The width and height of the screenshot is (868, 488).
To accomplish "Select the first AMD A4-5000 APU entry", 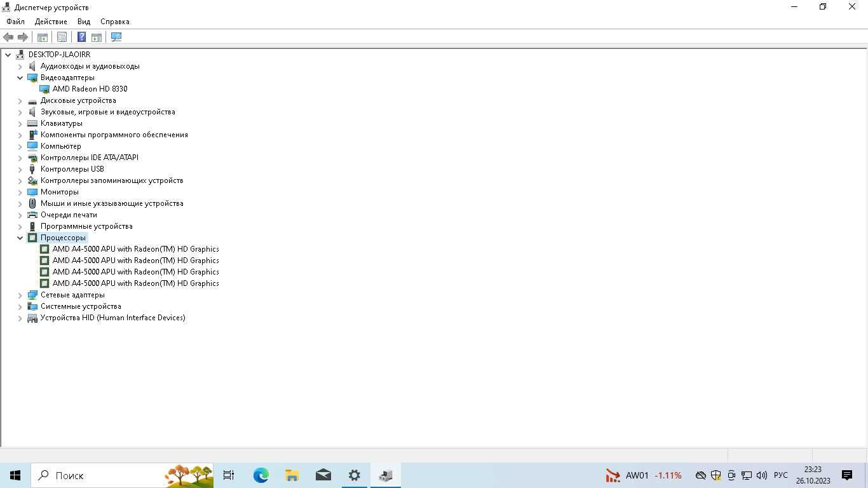I will click(x=135, y=249).
